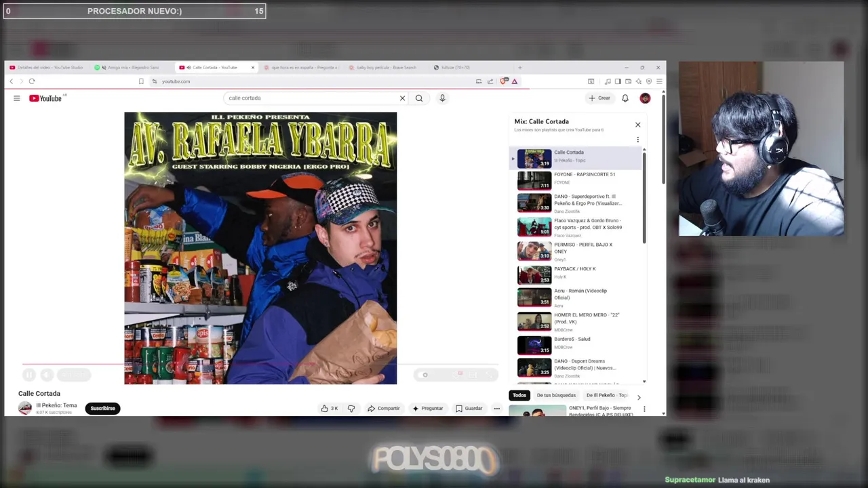The width and height of the screenshot is (868, 488).
Task: Share the page via address bar icon
Action: [x=490, y=81]
